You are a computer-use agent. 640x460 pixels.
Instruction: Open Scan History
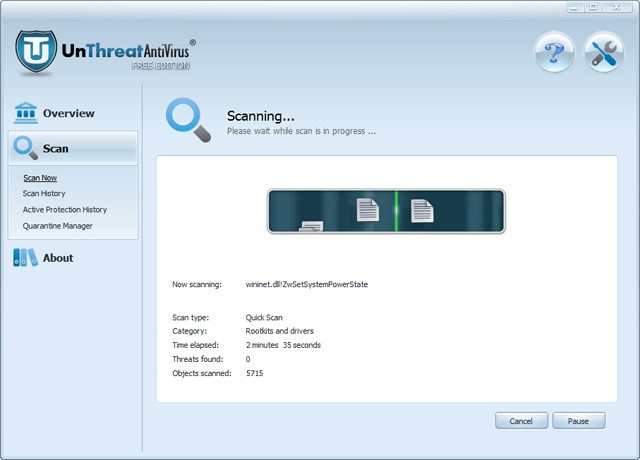tap(44, 193)
